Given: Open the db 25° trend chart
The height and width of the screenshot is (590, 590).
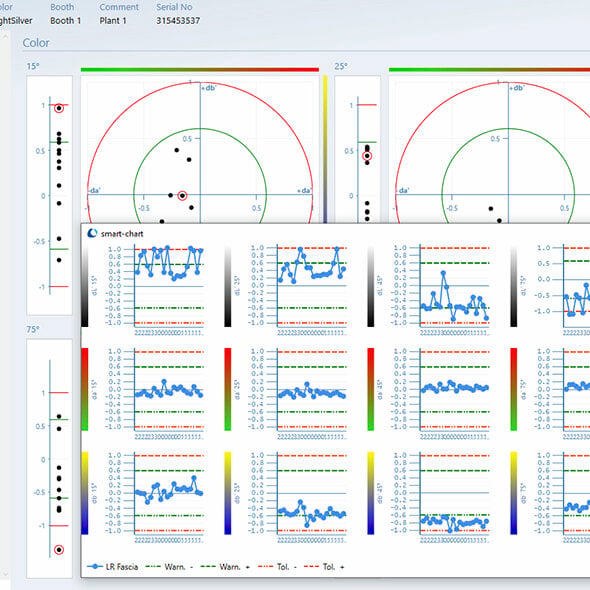Looking at the screenshot, I should point(312,493).
